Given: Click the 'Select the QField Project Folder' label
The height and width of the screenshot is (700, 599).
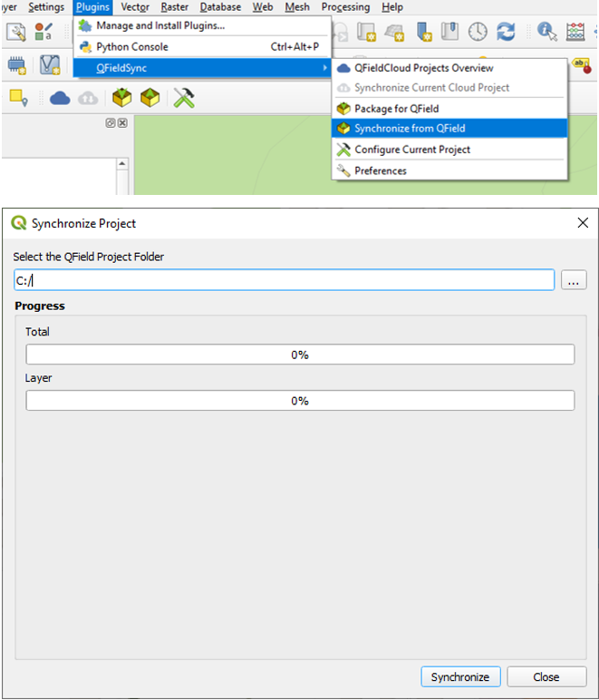Looking at the screenshot, I should [88, 257].
